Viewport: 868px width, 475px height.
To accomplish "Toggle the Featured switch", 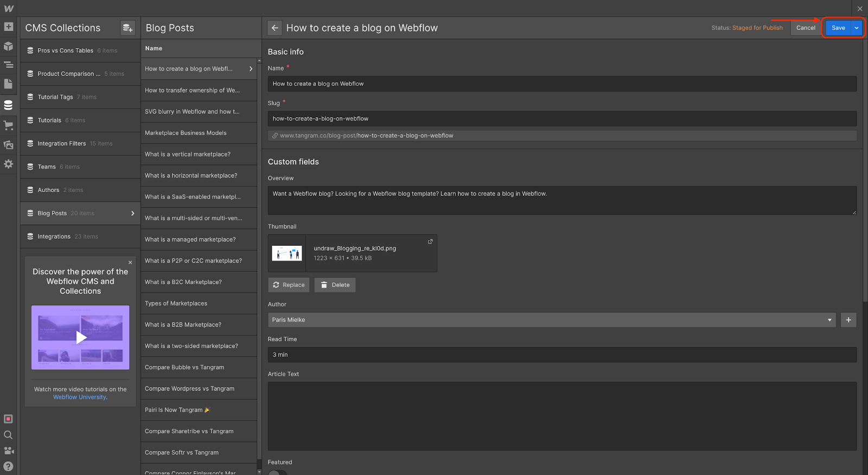I will pyautogui.click(x=277, y=472).
